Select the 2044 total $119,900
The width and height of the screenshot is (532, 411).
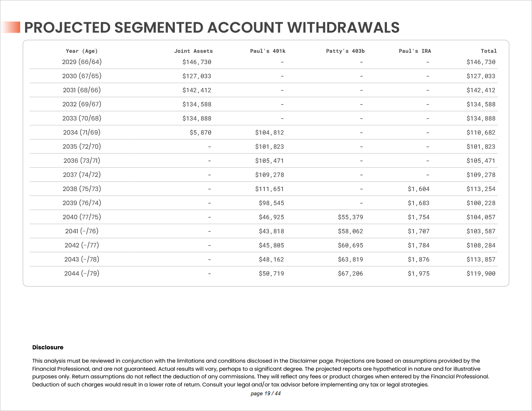pyautogui.click(x=481, y=274)
